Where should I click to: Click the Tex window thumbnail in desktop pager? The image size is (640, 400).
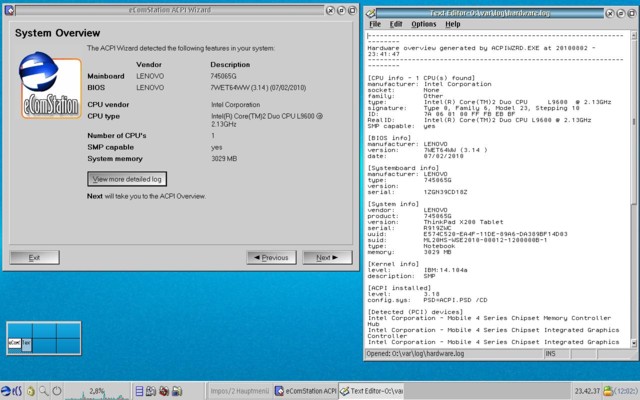click(26, 342)
